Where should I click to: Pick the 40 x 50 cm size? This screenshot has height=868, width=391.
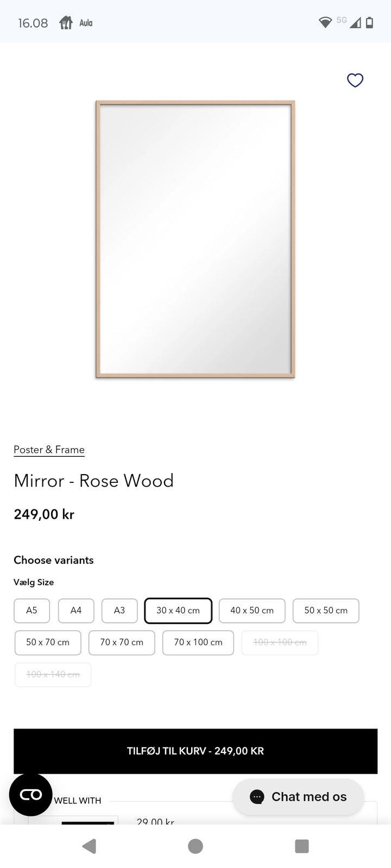point(252,610)
